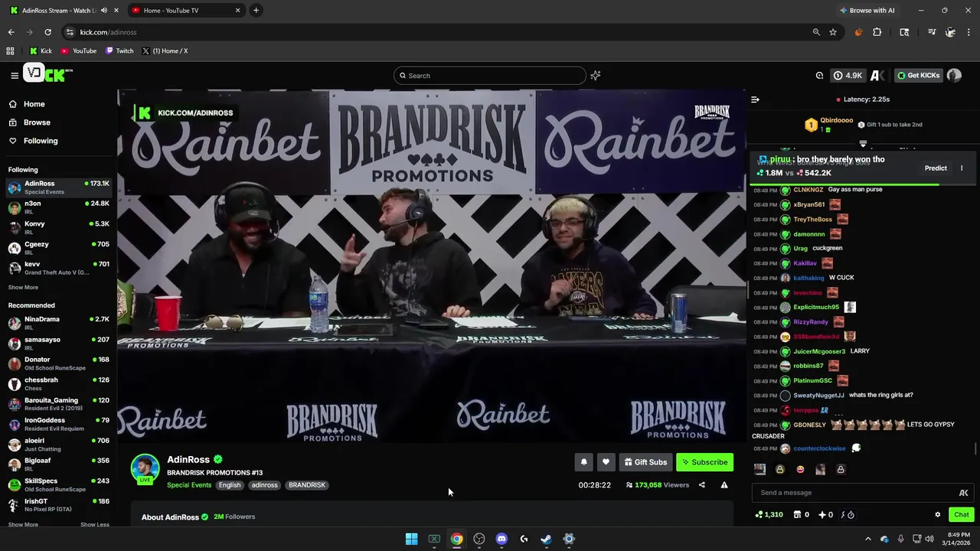This screenshot has height=551, width=980.
Task: Go to Home in the sidebar
Action: click(x=28, y=104)
